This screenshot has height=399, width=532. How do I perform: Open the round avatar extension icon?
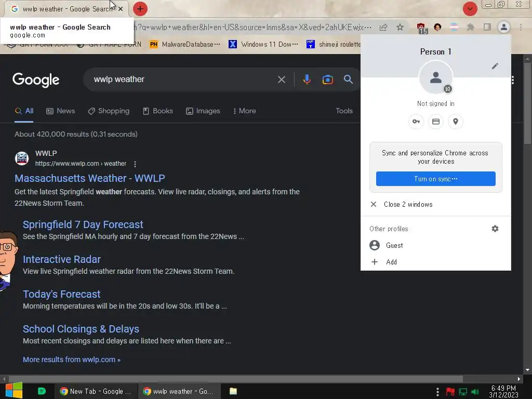point(437,27)
